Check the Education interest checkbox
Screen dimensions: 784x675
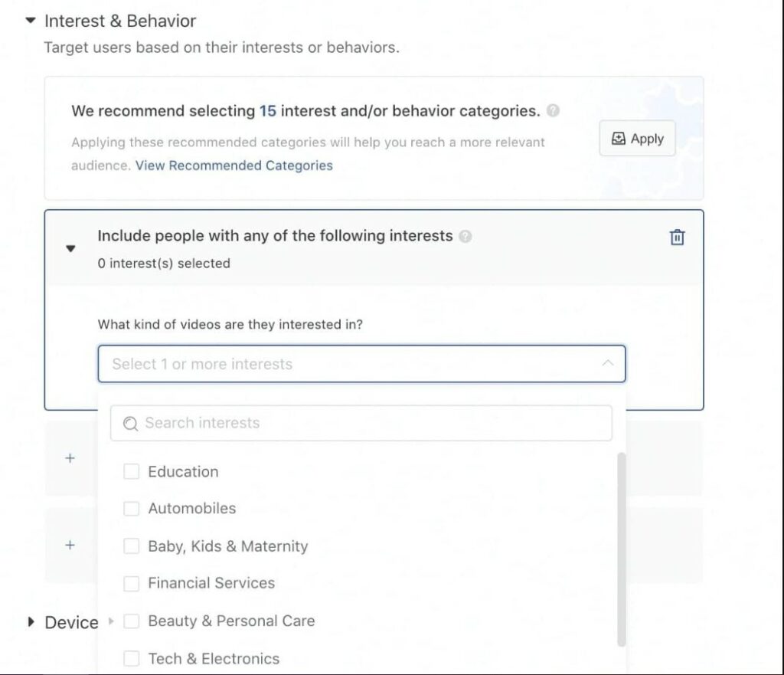(x=131, y=471)
